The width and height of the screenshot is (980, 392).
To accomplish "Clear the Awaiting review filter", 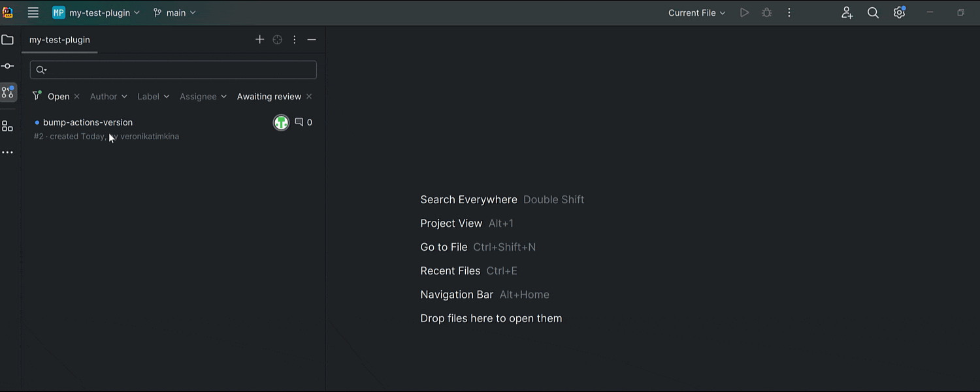I will point(308,96).
